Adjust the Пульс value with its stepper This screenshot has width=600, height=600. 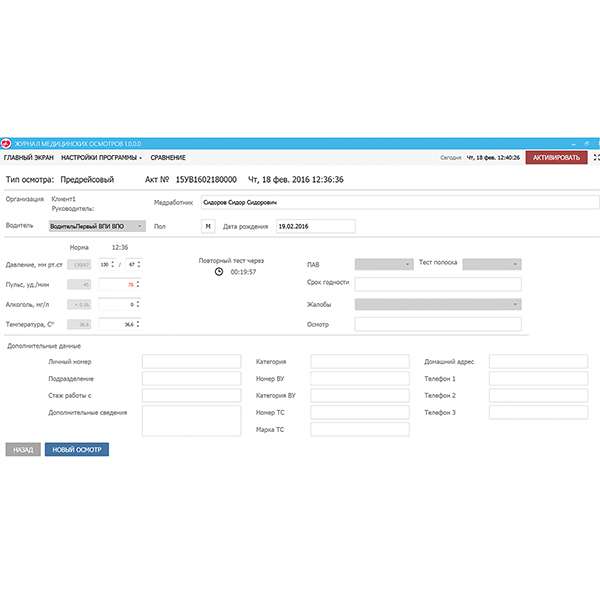coord(137,284)
